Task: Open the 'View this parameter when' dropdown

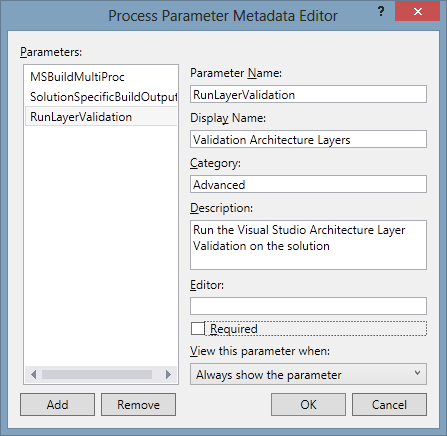Action: (x=308, y=374)
